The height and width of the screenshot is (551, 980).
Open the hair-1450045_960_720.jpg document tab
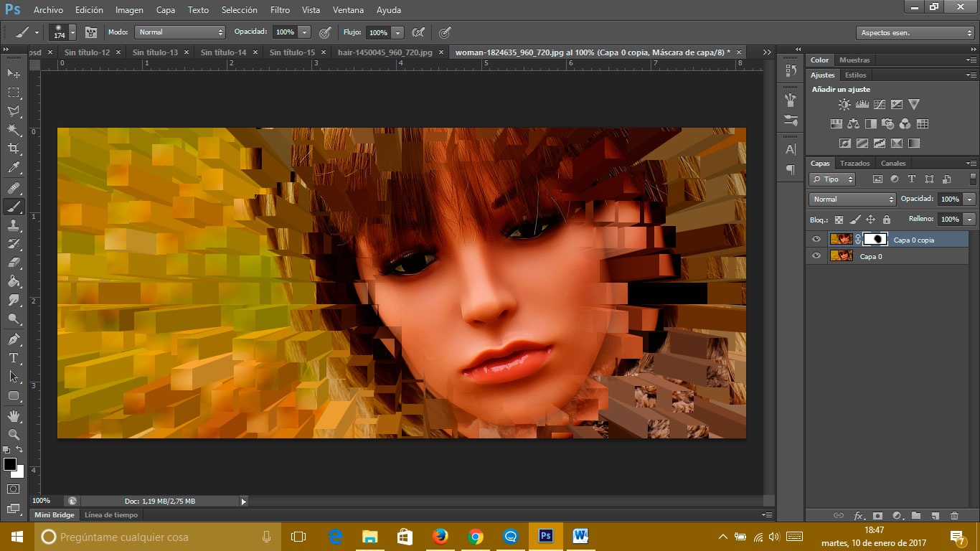click(x=380, y=52)
